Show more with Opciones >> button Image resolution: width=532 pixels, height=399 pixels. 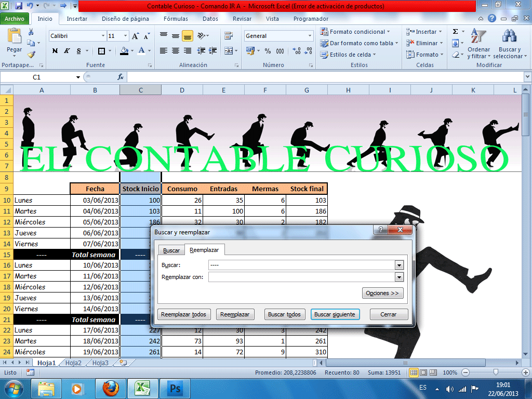382,293
